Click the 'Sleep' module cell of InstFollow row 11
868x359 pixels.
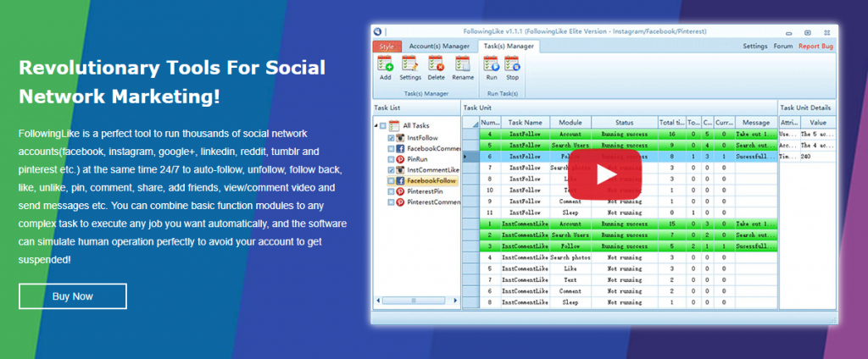click(x=570, y=213)
